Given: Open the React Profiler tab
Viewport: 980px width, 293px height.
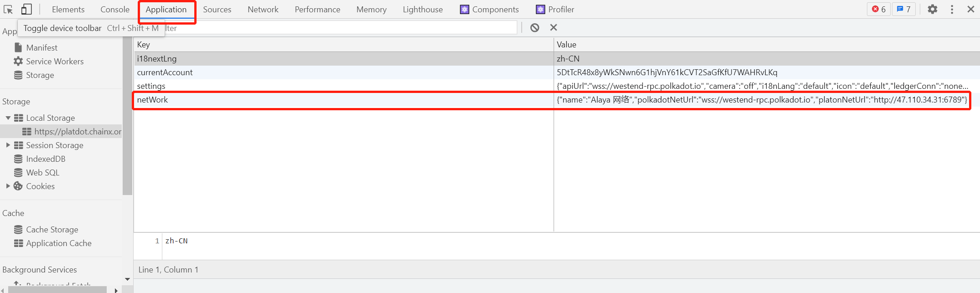Looking at the screenshot, I should [x=555, y=9].
